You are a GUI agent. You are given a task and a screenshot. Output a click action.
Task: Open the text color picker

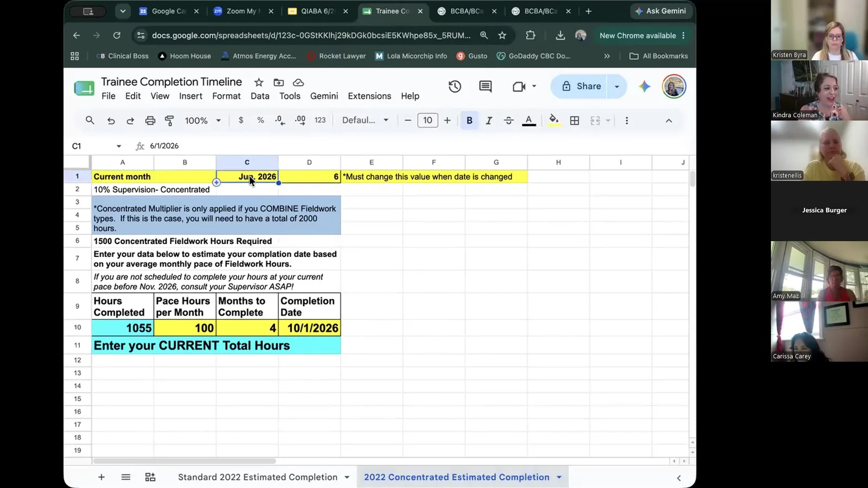529,120
